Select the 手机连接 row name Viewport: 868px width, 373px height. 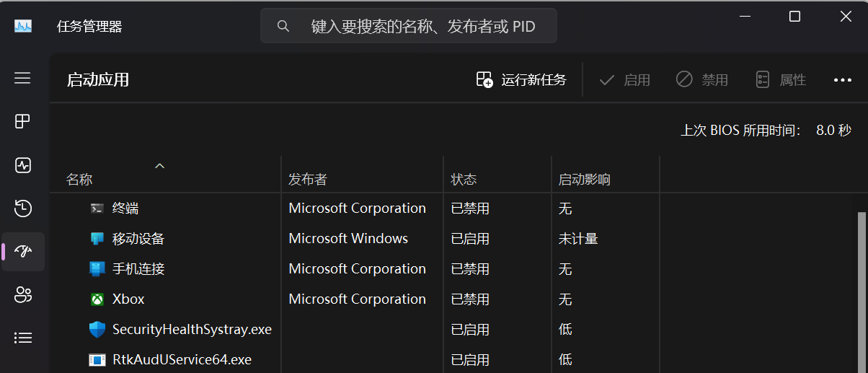point(138,268)
